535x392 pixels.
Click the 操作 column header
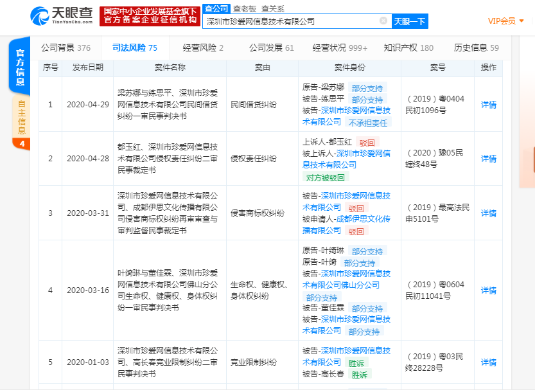[488, 67]
